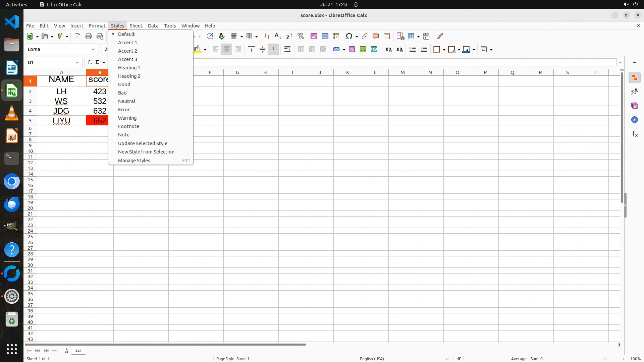The width and height of the screenshot is (644, 362).
Task: Insert a hyperlink via the toolbar icon
Action: coord(365,36)
